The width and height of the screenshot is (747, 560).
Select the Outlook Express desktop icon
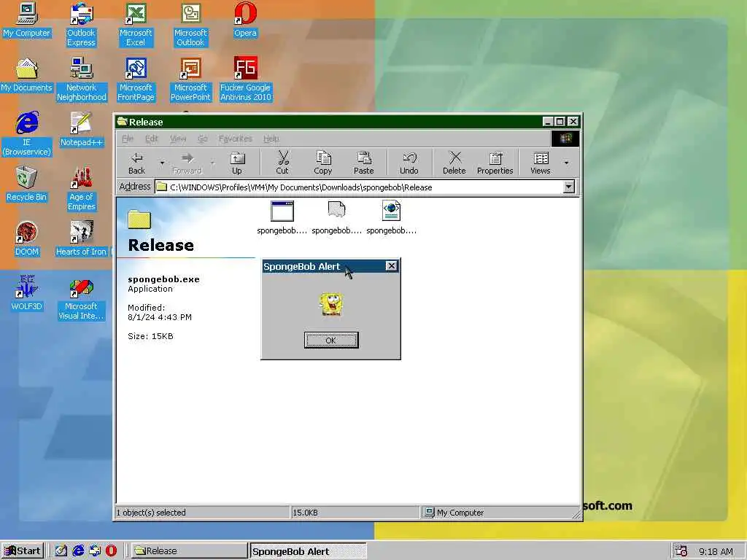pyautogui.click(x=81, y=25)
